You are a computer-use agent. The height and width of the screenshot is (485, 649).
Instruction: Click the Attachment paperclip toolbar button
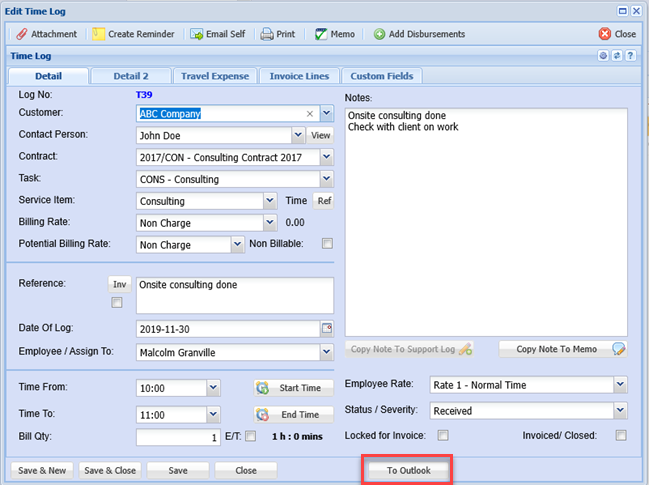(x=46, y=34)
